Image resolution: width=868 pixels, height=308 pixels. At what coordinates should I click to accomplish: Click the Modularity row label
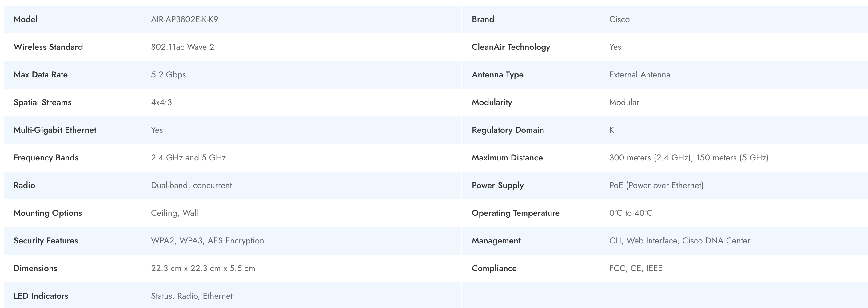pos(492,102)
